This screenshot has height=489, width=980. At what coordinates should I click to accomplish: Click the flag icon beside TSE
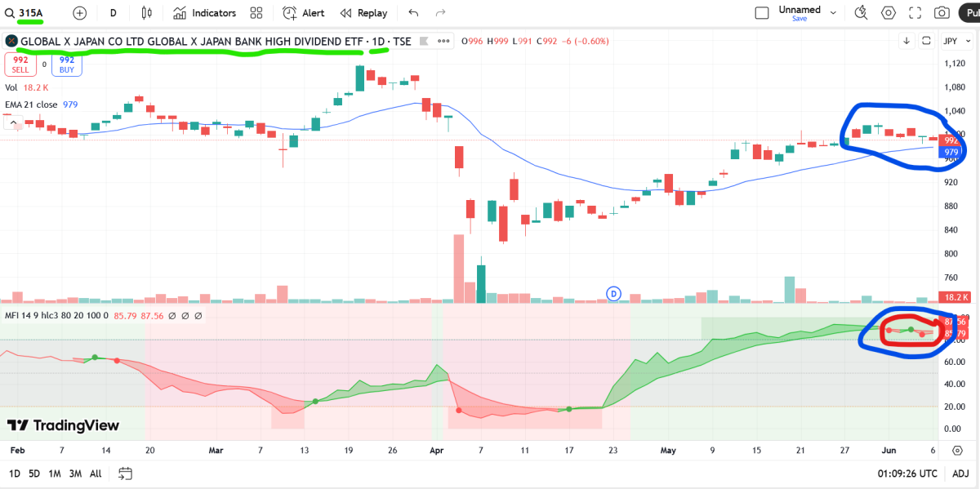[x=425, y=41]
